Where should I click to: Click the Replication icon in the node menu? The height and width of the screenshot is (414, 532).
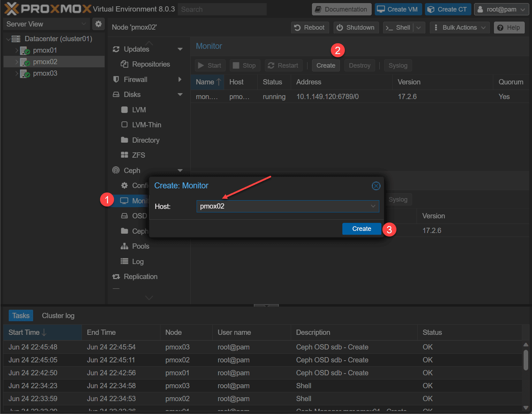116,277
